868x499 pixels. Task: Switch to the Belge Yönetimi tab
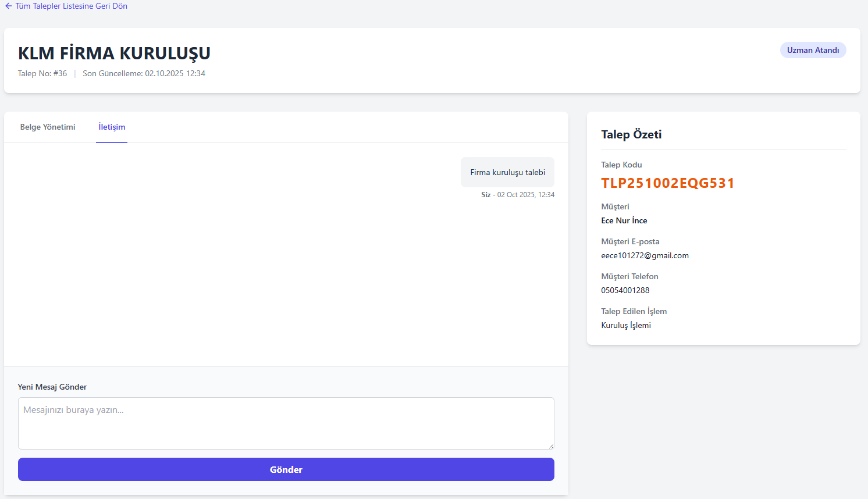coord(48,127)
